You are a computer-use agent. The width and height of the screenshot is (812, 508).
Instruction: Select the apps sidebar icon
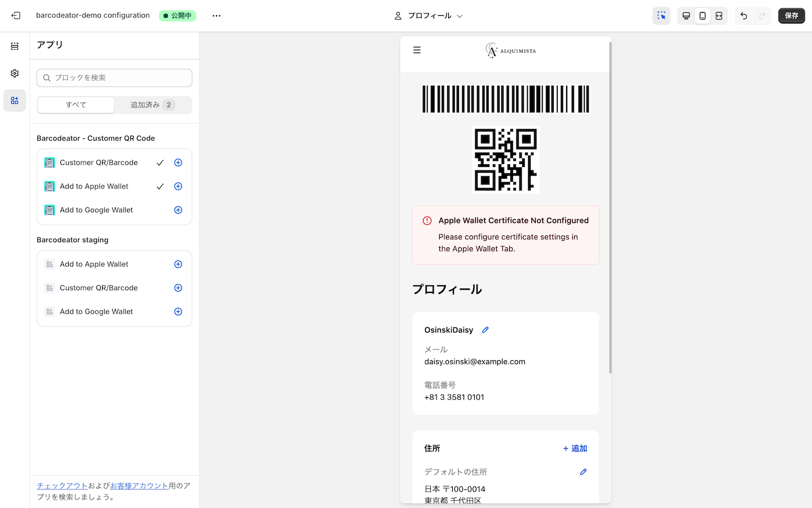click(15, 100)
